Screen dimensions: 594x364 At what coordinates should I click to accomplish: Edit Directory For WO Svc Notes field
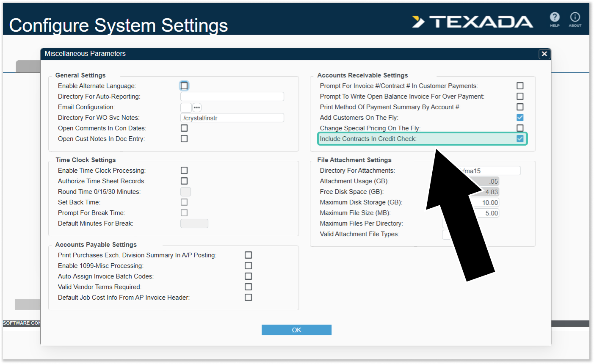click(x=232, y=118)
